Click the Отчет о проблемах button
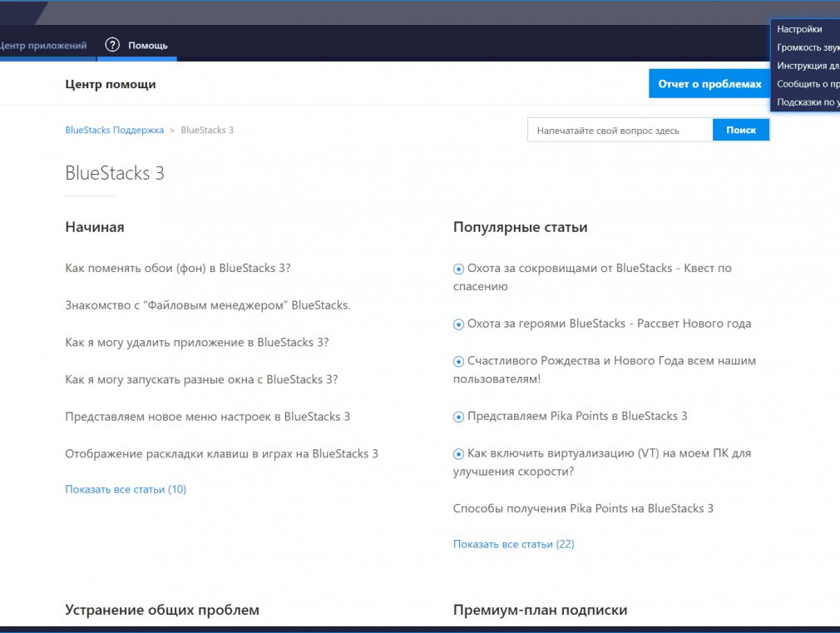Screen dimensions: 840x633 709,84
